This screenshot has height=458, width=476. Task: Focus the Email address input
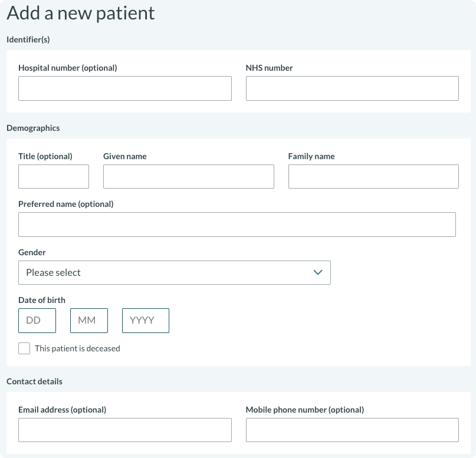coord(125,430)
